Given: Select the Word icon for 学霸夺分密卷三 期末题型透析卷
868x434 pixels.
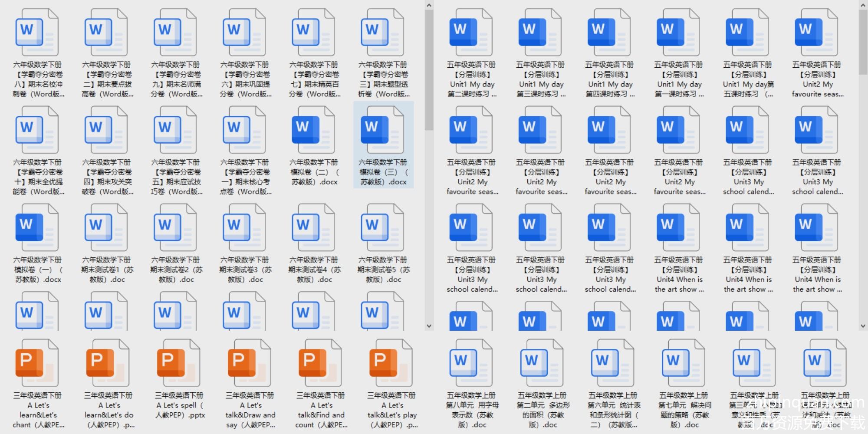Looking at the screenshot, I should tap(382, 33).
